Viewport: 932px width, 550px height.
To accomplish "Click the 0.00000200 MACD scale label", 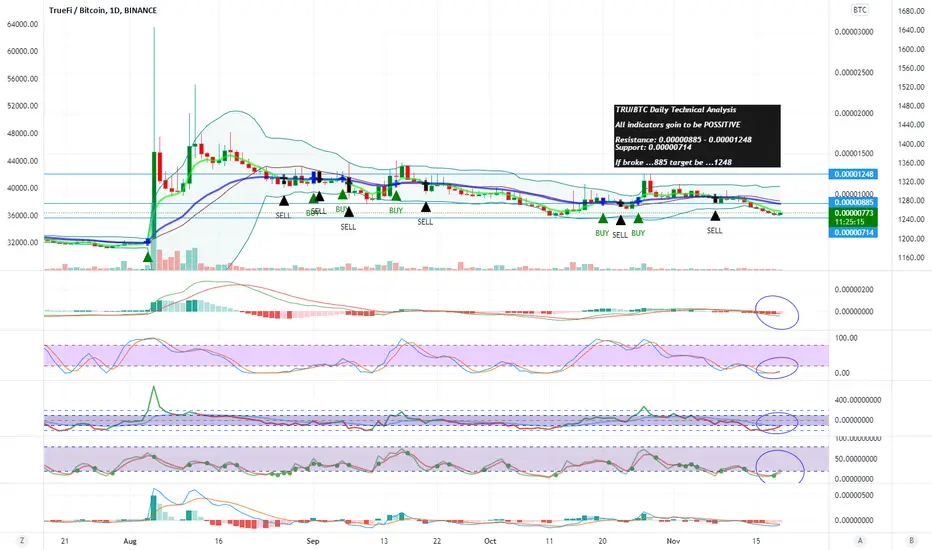I will click(x=854, y=290).
